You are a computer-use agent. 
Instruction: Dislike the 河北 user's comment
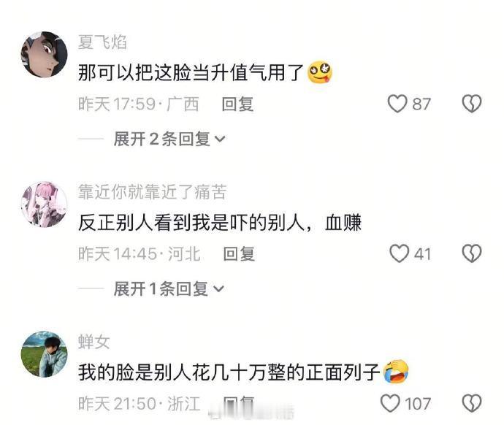(x=472, y=253)
